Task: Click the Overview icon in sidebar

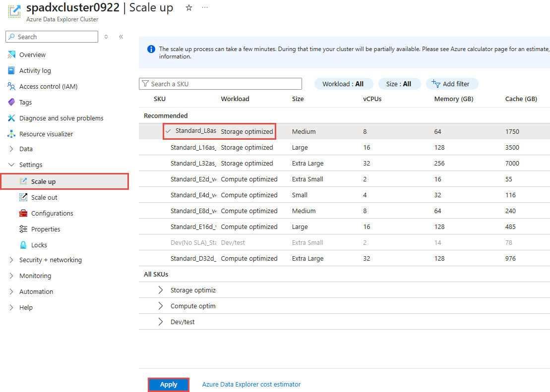Action: click(x=11, y=55)
